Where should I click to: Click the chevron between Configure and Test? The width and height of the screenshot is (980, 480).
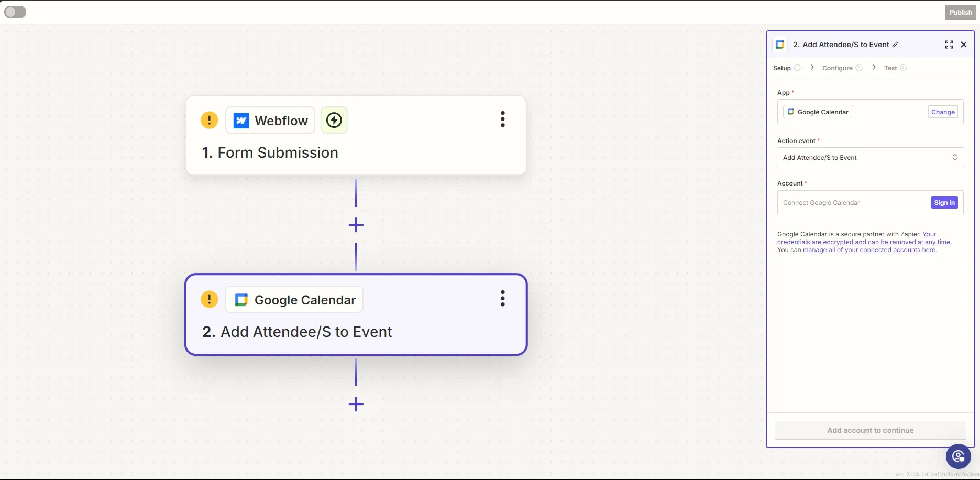tap(874, 68)
